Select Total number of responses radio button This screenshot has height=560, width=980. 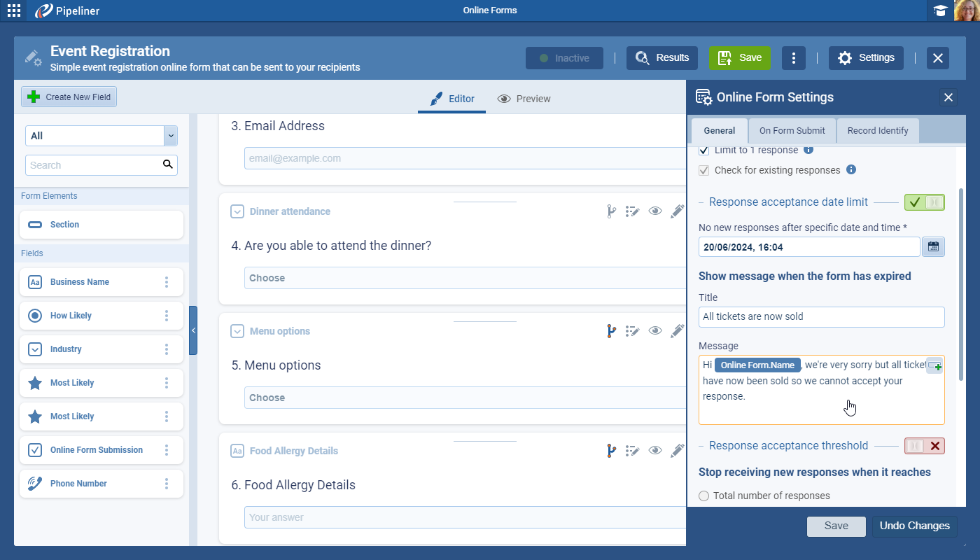(x=704, y=496)
